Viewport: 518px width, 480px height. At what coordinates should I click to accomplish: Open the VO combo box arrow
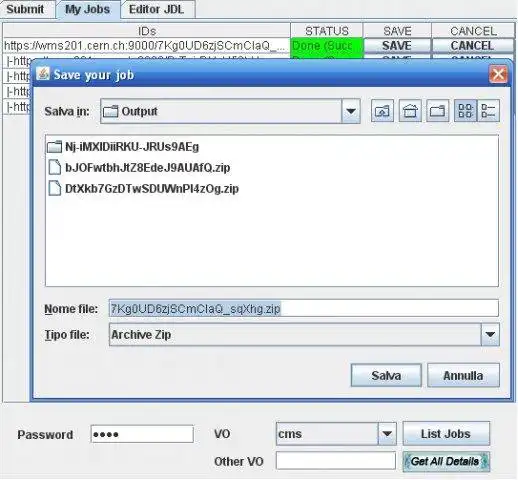click(x=387, y=434)
